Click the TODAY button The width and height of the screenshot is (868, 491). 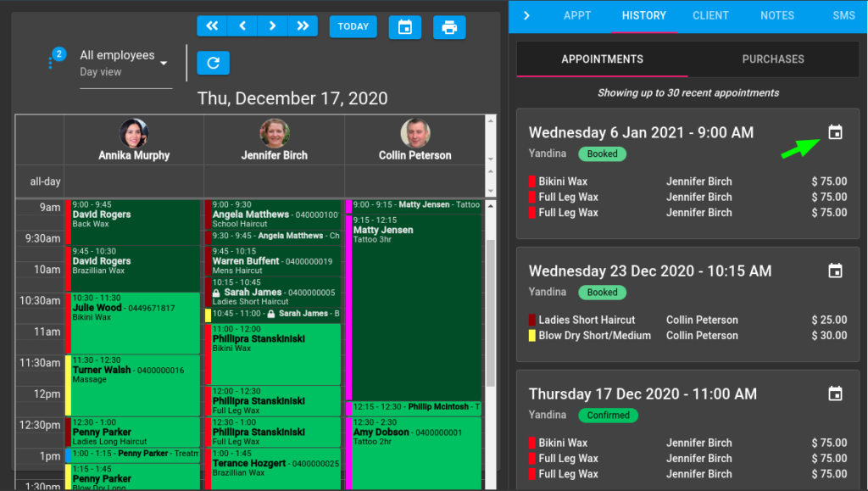tap(353, 26)
